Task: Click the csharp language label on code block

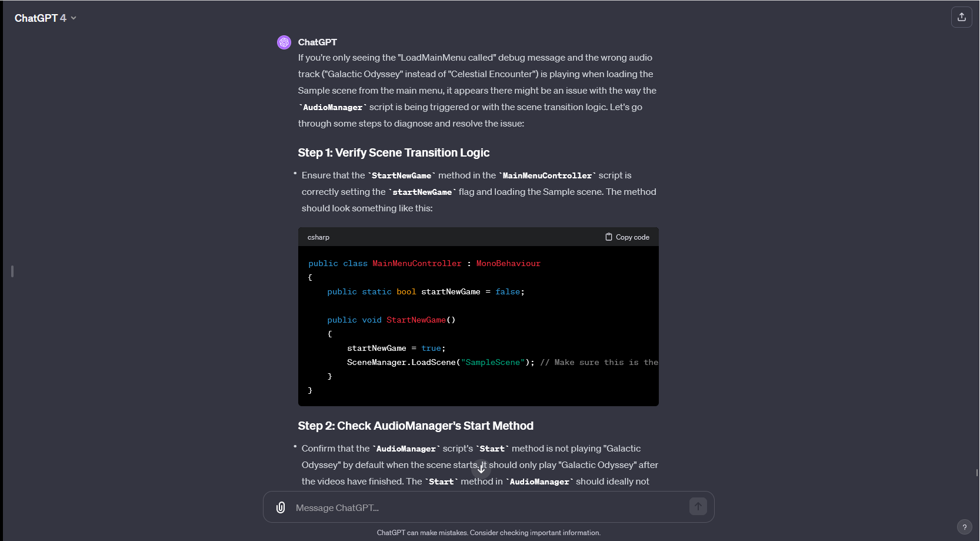Action: click(x=318, y=237)
